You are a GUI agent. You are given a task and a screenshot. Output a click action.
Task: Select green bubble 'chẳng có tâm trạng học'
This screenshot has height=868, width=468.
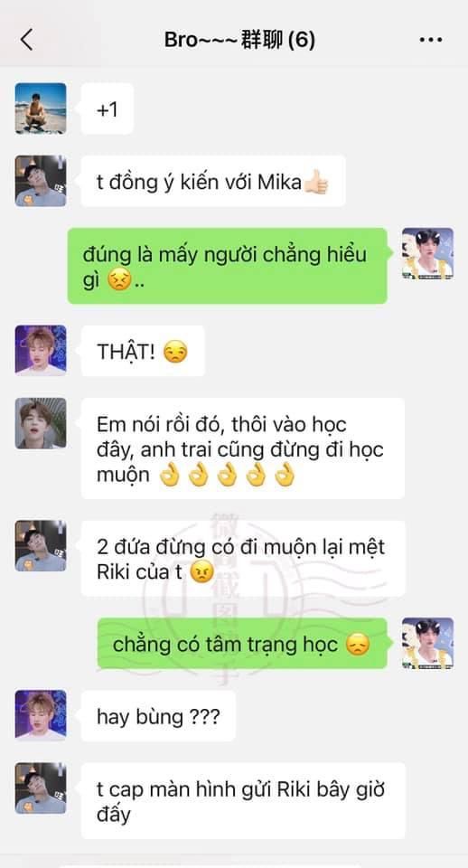point(242,644)
